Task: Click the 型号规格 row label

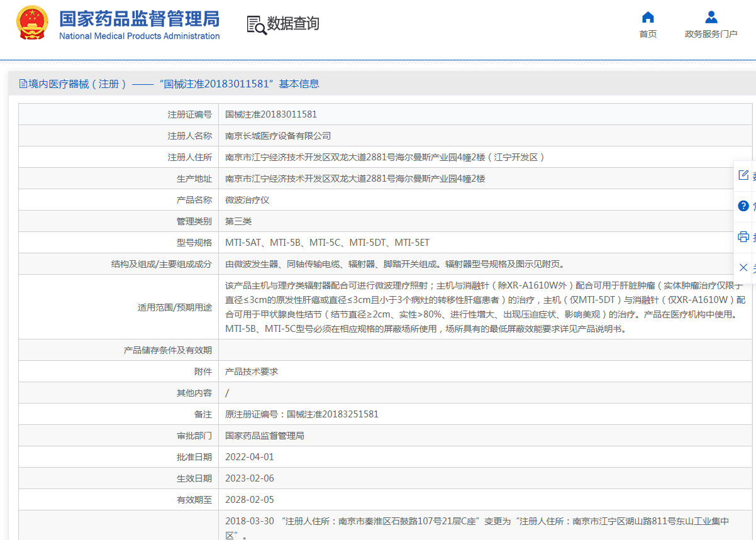Action: 194,243
